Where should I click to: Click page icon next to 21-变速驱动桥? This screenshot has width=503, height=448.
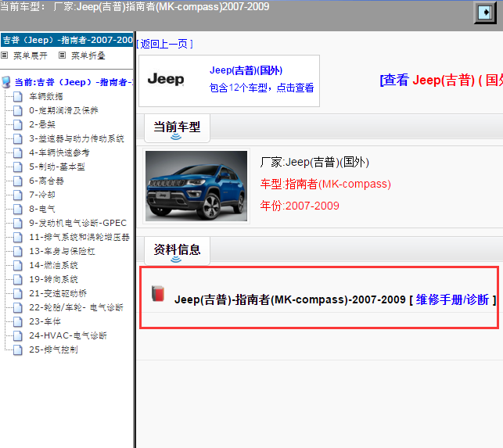click(x=18, y=293)
